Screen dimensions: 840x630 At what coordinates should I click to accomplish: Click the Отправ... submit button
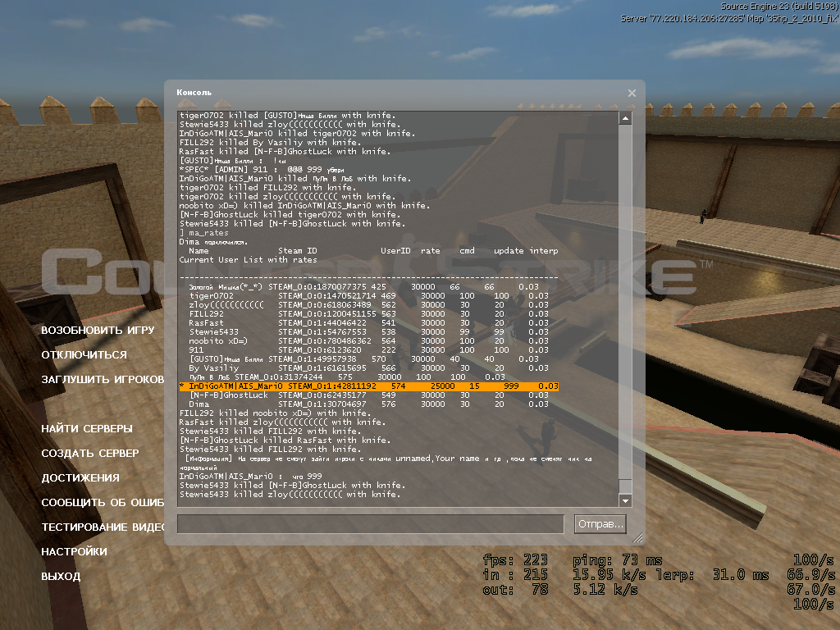coord(600,524)
